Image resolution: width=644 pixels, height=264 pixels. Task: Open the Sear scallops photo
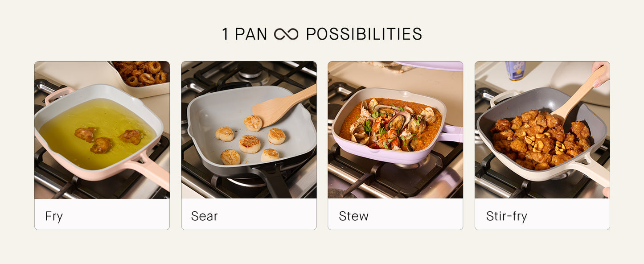click(x=249, y=130)
